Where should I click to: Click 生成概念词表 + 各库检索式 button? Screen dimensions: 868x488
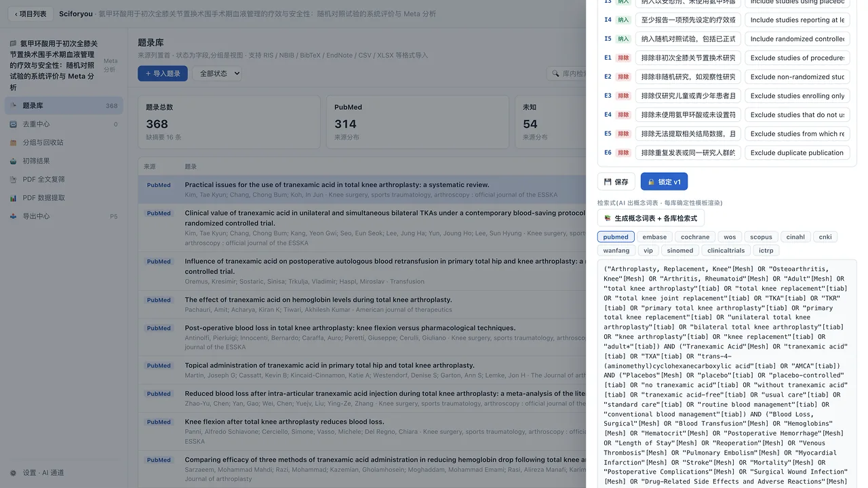point(650,218)
